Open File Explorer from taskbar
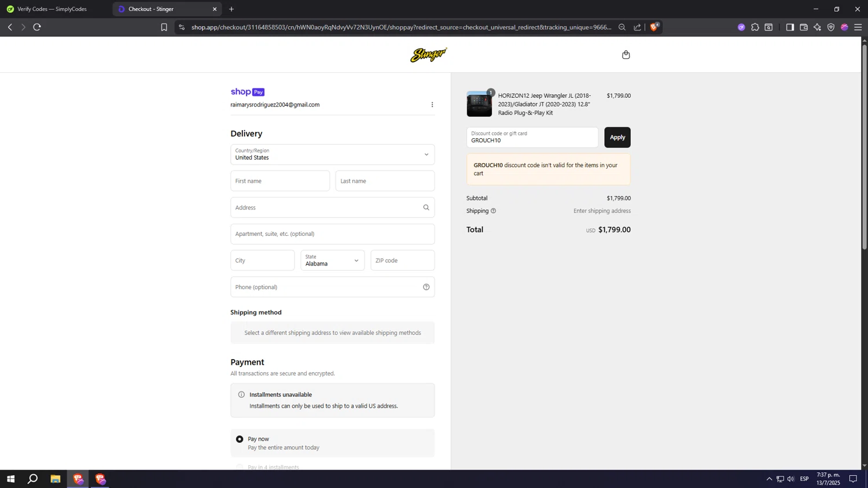The width and height of the screenshot is (868, 488). click(x=56, y=479)
